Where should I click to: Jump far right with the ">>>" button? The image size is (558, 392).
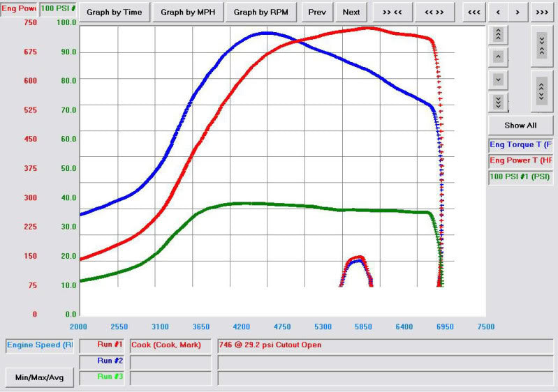pos(541,12)
